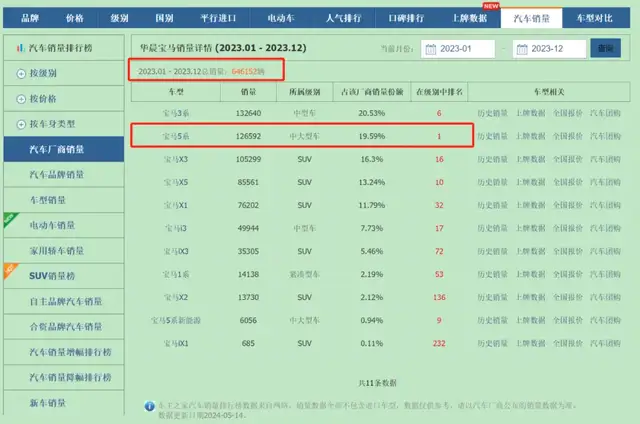Click the sales figure 132640
640x424 pixels.
coord(248,113)
